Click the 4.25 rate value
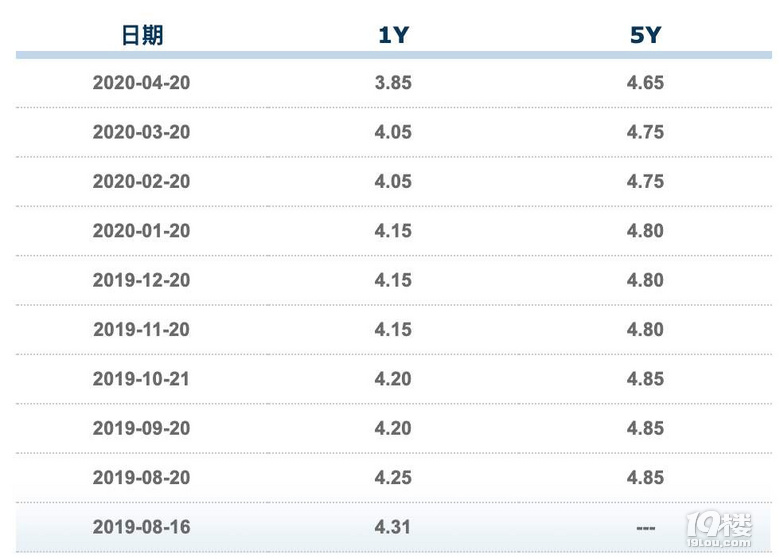 pos(393,477)
